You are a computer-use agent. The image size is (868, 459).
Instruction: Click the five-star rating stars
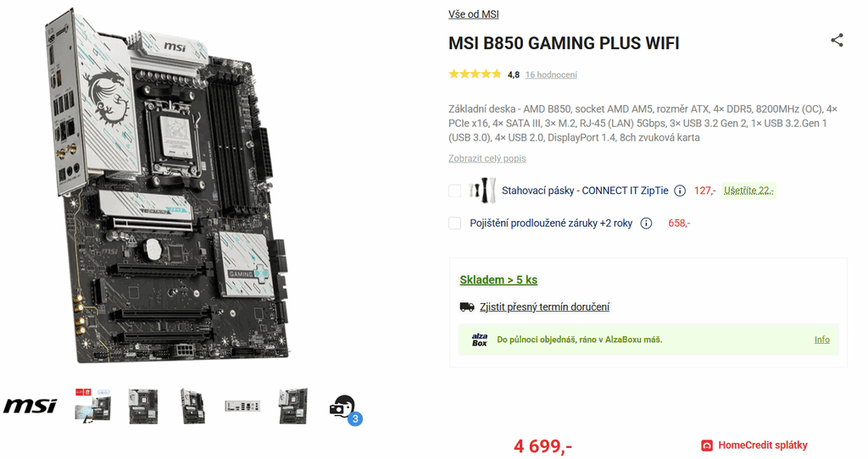[475, 75]
